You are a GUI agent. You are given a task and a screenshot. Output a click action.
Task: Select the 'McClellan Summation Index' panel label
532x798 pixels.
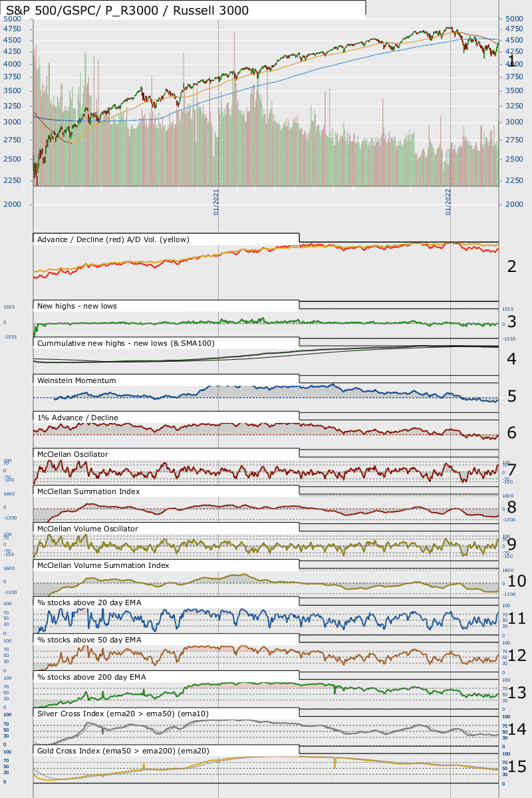click(89, 491)
